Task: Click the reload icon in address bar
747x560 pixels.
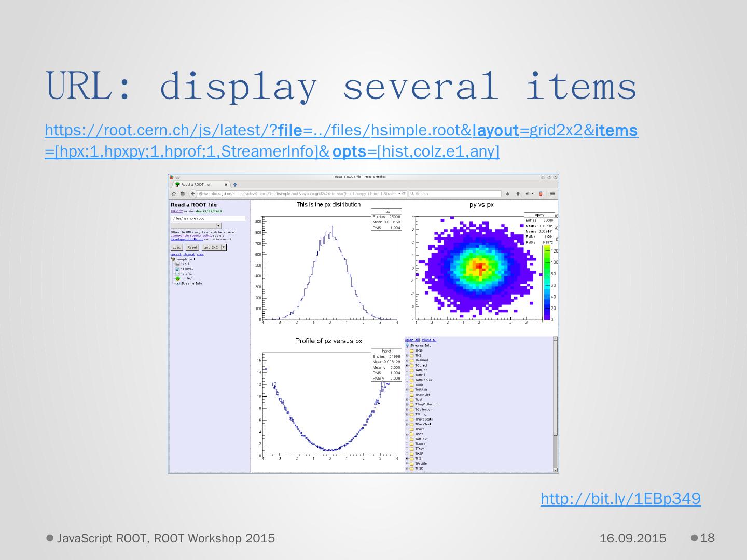Action: (404, 194)
